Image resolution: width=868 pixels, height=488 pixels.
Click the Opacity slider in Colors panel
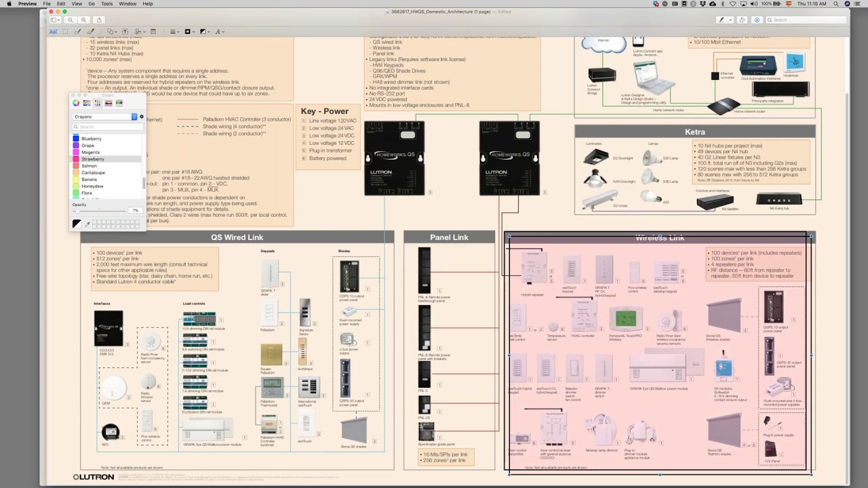(x=99, y=211)
